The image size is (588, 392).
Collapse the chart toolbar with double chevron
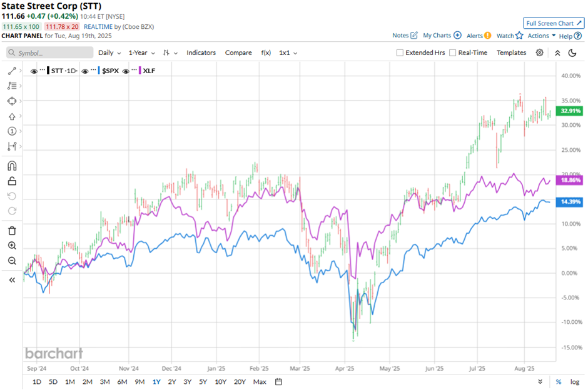pyautogui.click(x=557, y=53)
